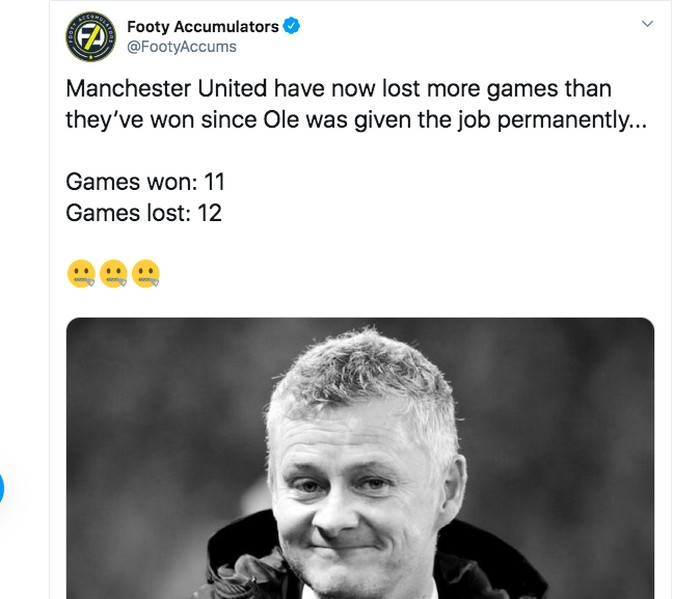Screen dimensions: 700x599
Task: Click the first zipper-mouth emoji
Action: (x=81, y=272)
